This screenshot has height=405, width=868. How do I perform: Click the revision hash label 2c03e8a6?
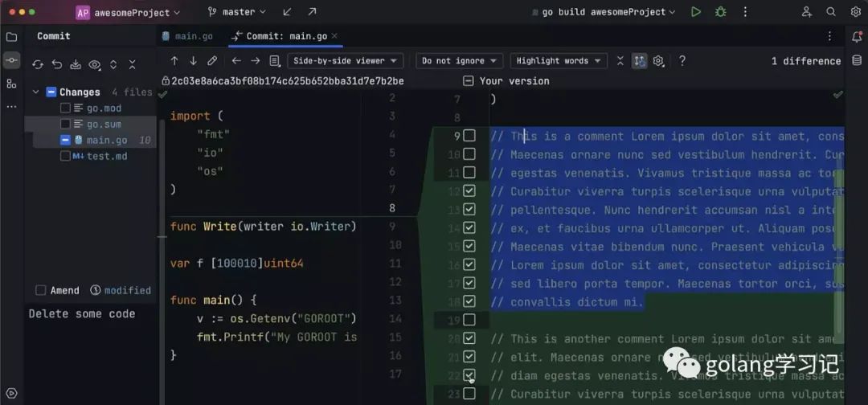[287, 81]
